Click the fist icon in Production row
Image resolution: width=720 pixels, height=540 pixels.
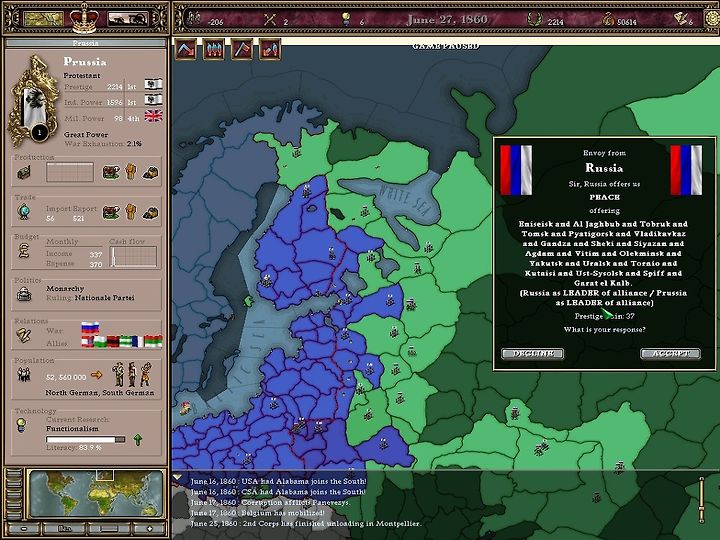[131, 172]
